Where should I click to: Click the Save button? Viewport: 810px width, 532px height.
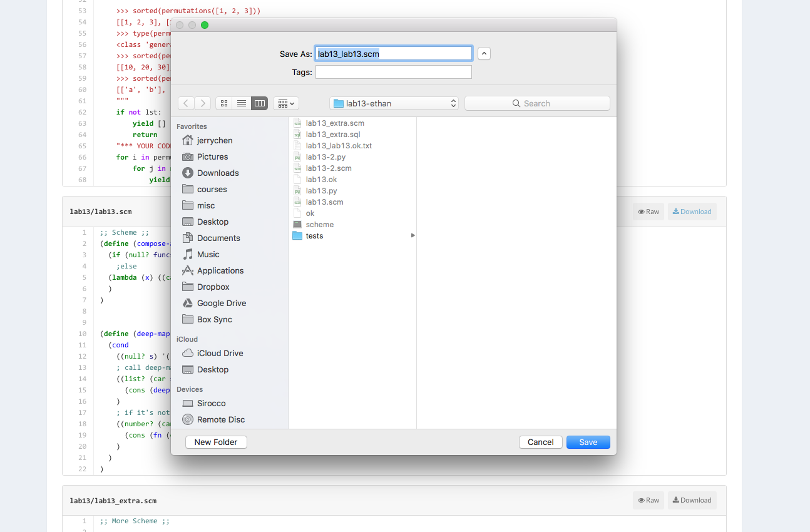(588, 442)
